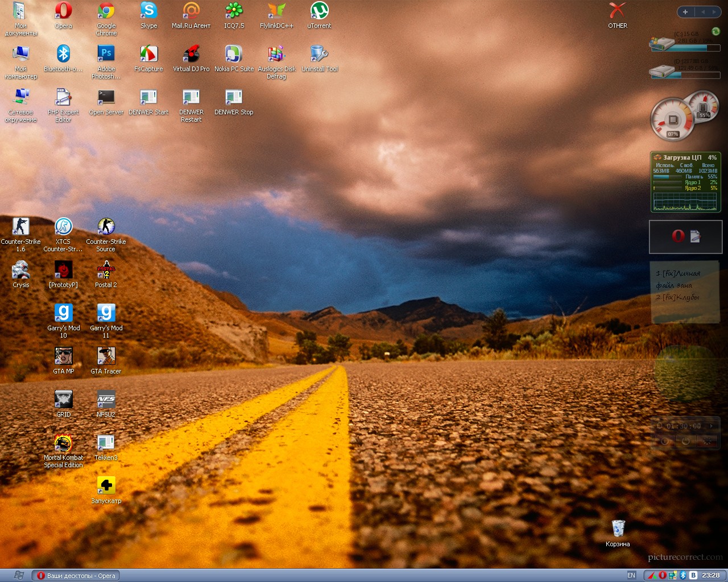Open the Windows Start button
The width and height of the screenshot is (728, 582).
click(x=18, y=575)
